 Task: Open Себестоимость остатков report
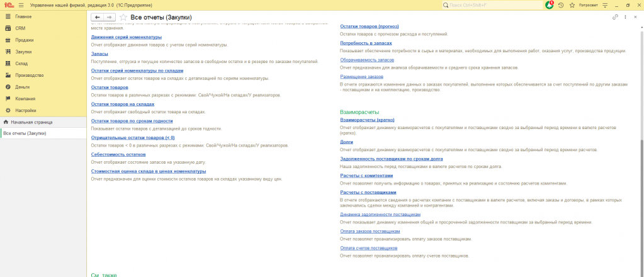point(118,154)
